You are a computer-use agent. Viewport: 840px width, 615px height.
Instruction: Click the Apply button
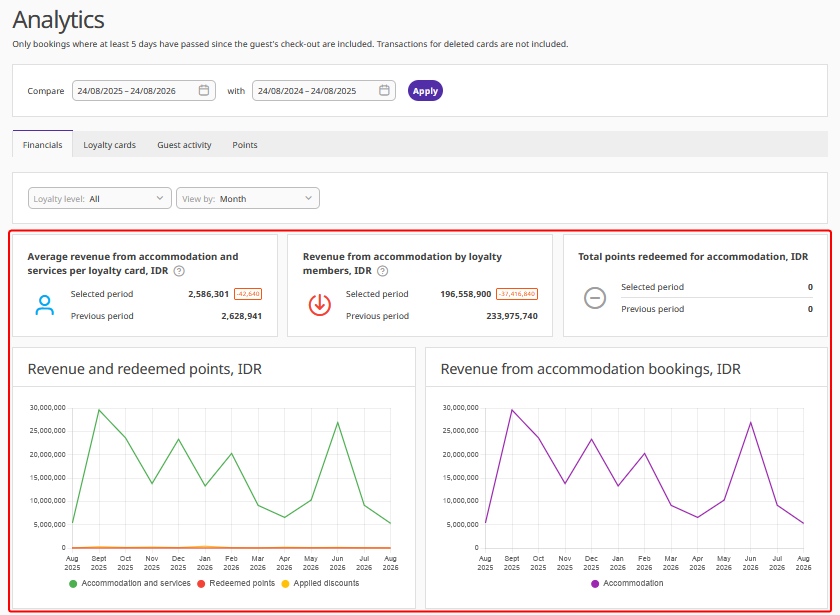425,91
